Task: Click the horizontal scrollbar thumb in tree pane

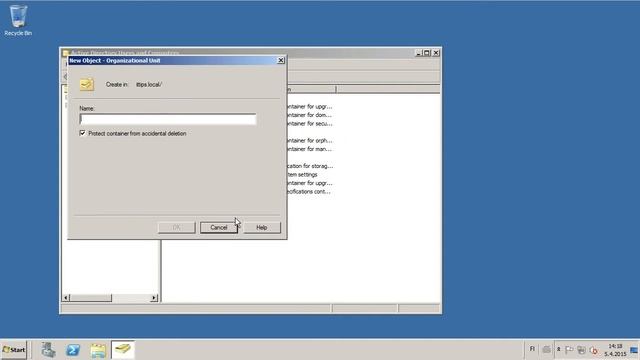Action: tap(91, 298)
